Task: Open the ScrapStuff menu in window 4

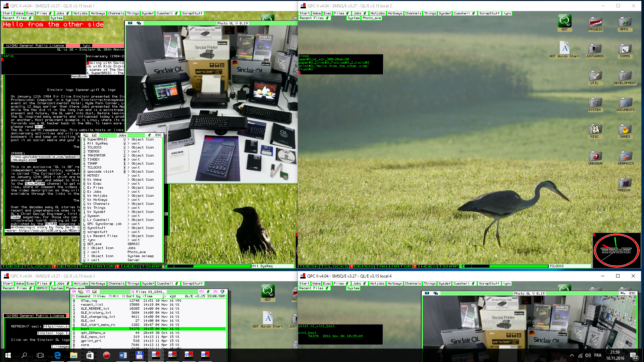Action: tap(489, 284)
